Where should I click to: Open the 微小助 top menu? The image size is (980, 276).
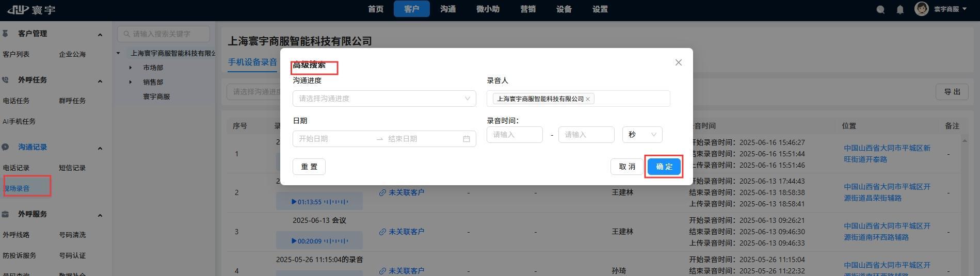coord(488,9)
